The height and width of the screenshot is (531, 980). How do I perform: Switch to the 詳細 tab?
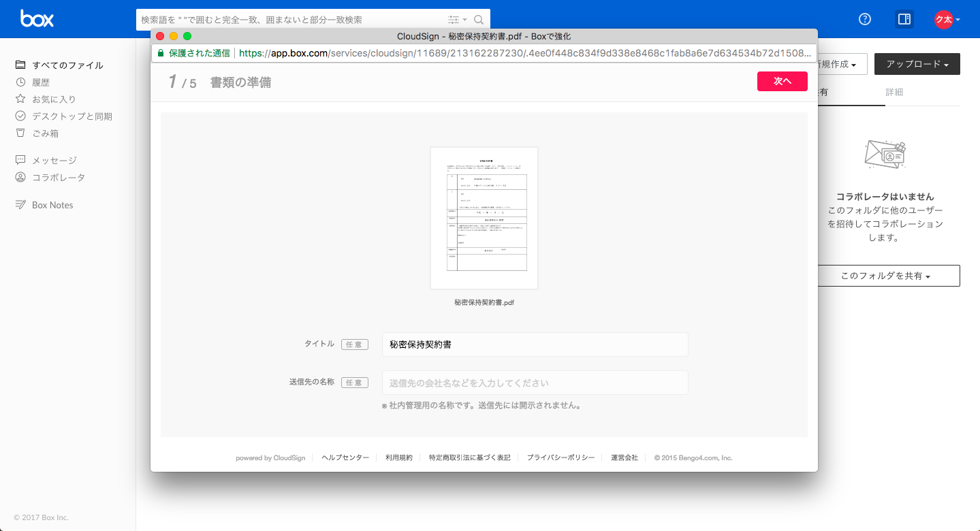(x=894, y=92)
